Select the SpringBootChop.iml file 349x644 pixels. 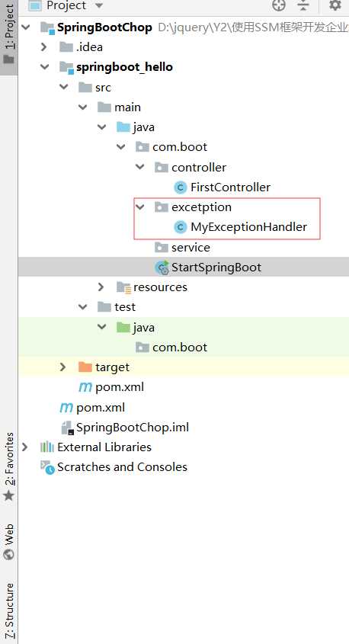coord(125,428)
